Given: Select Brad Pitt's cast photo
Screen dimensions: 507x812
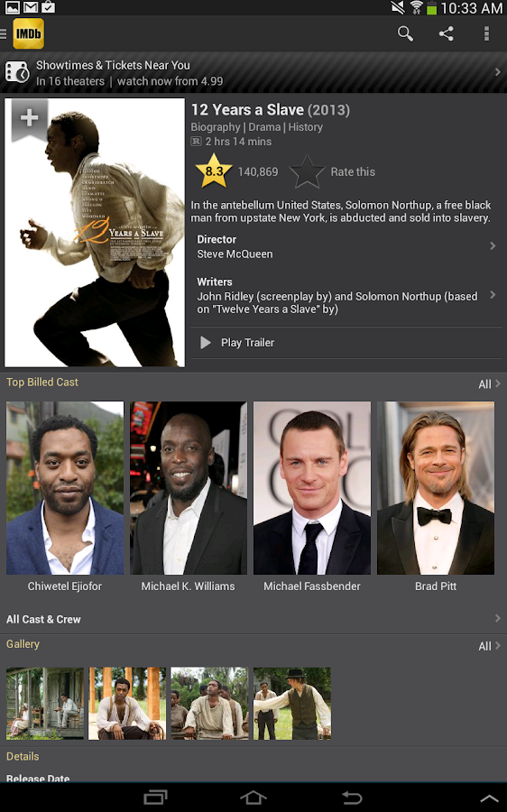Looking at the screenshot, I should tap(436, 488).
